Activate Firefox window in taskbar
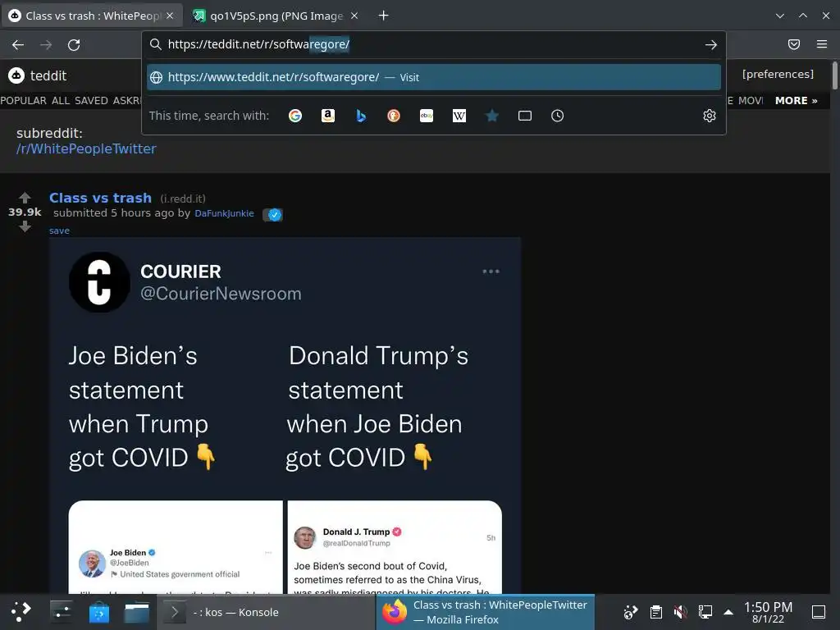Viewport: 840px width, 630px height. point(486,612)
